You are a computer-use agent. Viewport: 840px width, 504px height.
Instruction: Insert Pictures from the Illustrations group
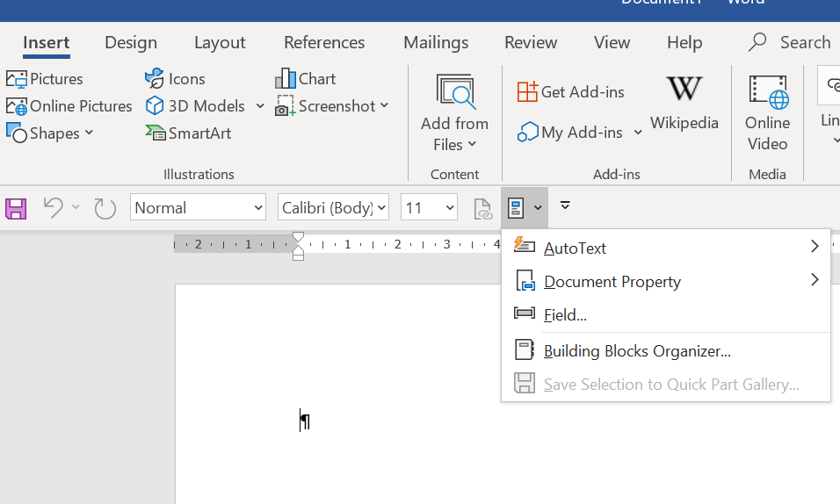coord(45,79)
